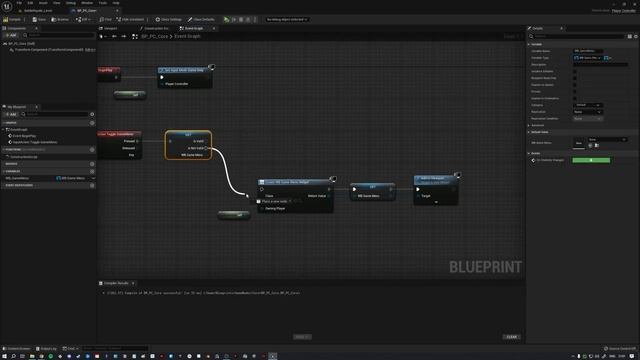Switch to the Construction Script tab
Image resolution: width=640 pixels, height=360 pixels.
[x=154, y=28]
